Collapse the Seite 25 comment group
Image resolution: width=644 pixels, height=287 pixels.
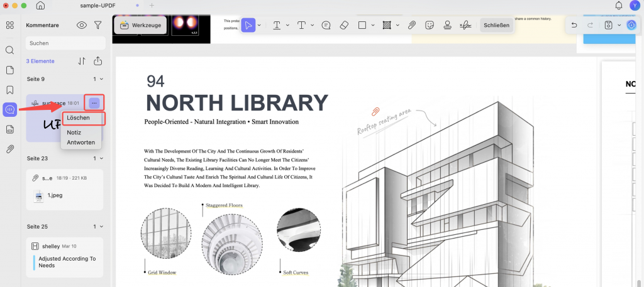click(101, 226)
